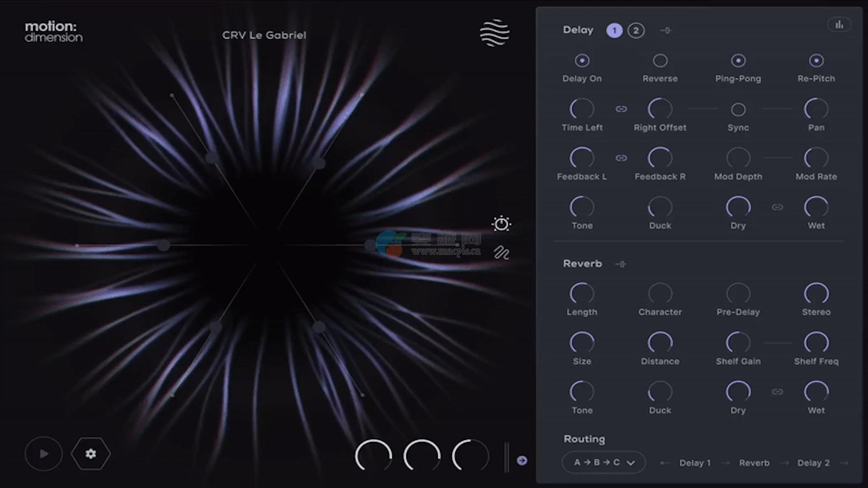
Task: Toggle the Time Left link icon
Action: (x=621, y=109)
